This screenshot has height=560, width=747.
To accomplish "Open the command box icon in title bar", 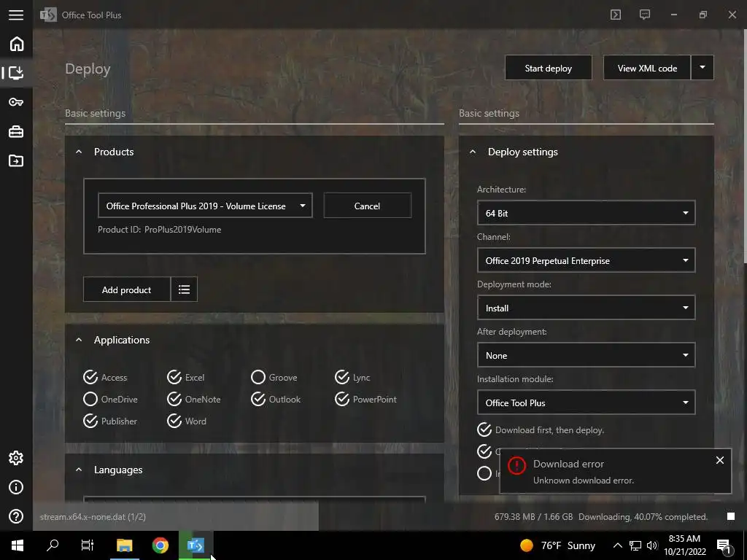I will (616, 15).
